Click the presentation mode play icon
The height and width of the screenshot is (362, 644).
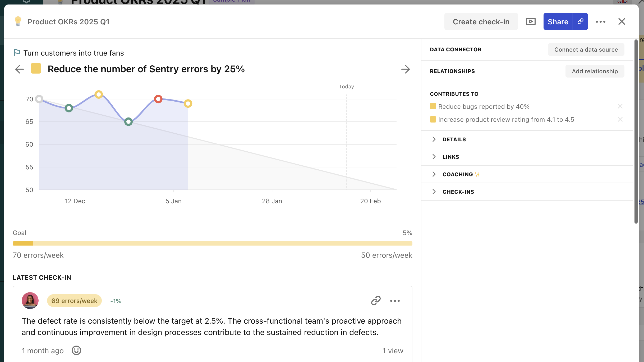pyautogui.click(x=531, y=21)
